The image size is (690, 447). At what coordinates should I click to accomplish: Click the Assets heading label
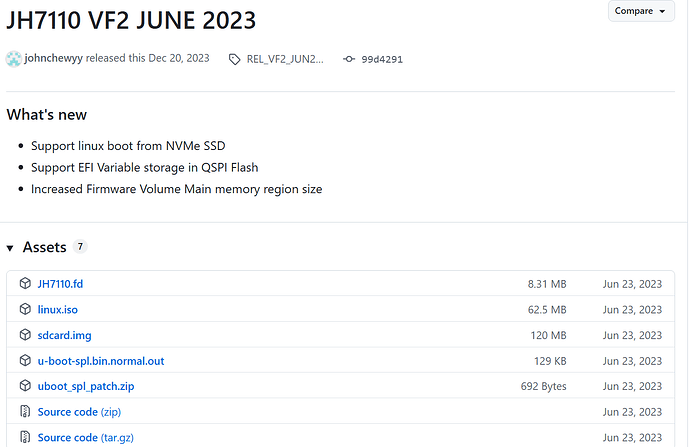pyautogui.click(x=44, y=247)
